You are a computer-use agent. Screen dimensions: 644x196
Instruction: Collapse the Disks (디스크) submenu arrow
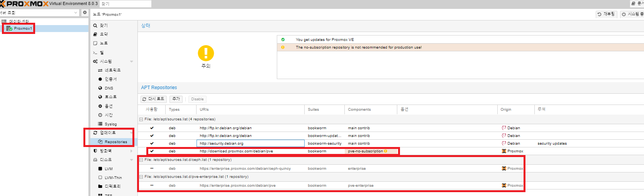tap(132, 160)
